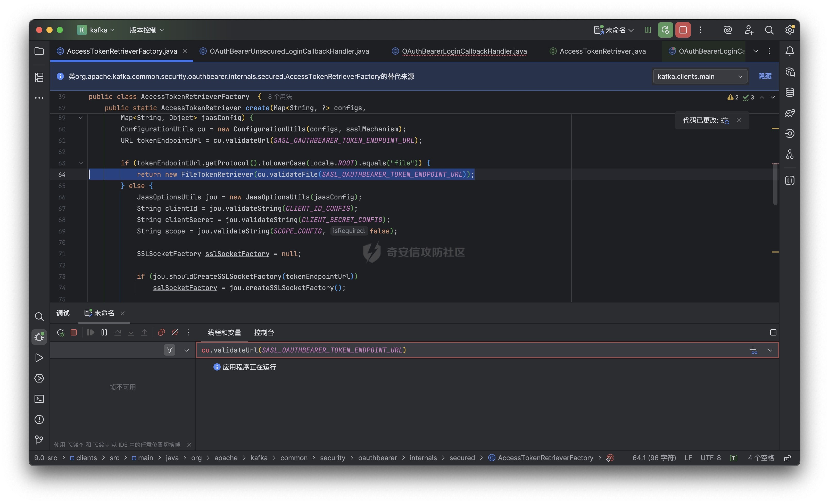Open the Find tool window magnifier
Screen dimensions: 829x504
[x=39, y=316]
